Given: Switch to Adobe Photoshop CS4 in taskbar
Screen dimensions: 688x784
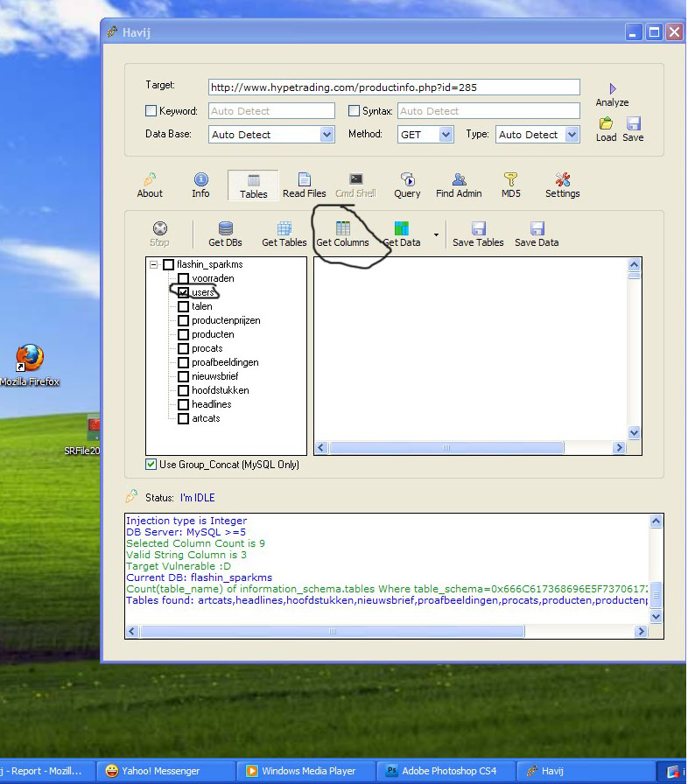Looking at the screenshot, I should (x=445, y=771).
